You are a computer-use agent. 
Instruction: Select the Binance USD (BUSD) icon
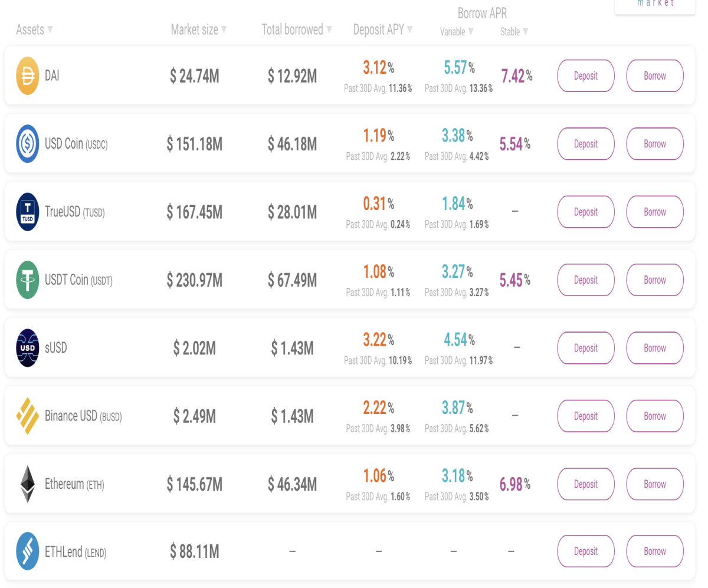tap(28, 416)
